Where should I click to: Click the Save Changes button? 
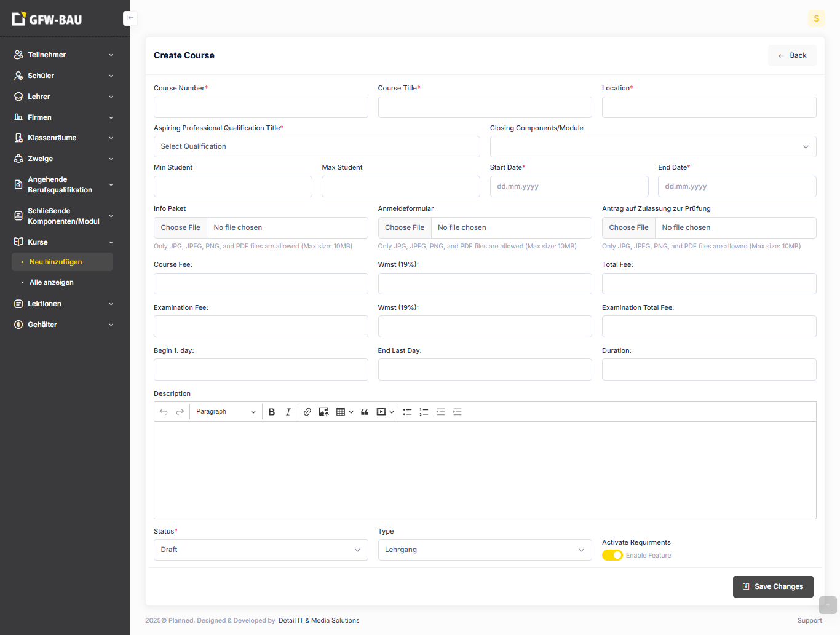coord(772,586)
